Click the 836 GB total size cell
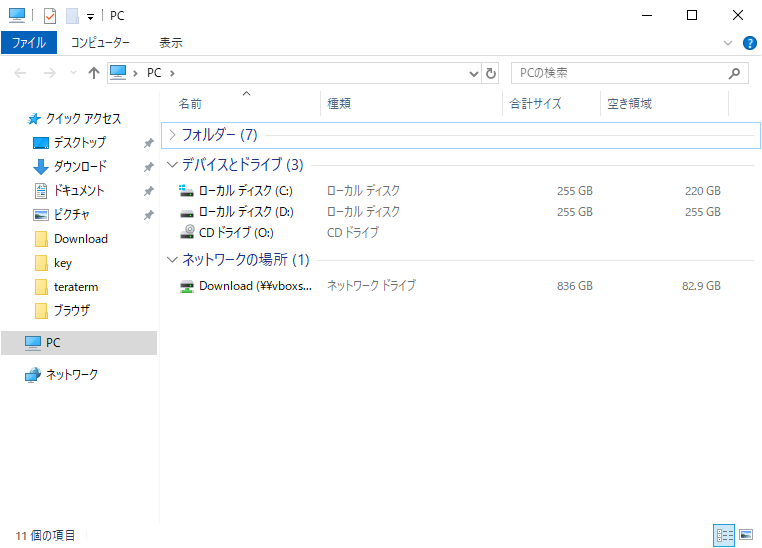The height and width of the screenshot is (548, 762). [575, 286]
